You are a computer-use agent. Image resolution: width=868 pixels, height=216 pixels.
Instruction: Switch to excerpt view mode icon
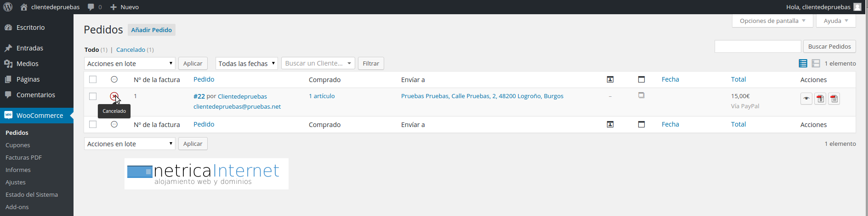tap(816, 63)
